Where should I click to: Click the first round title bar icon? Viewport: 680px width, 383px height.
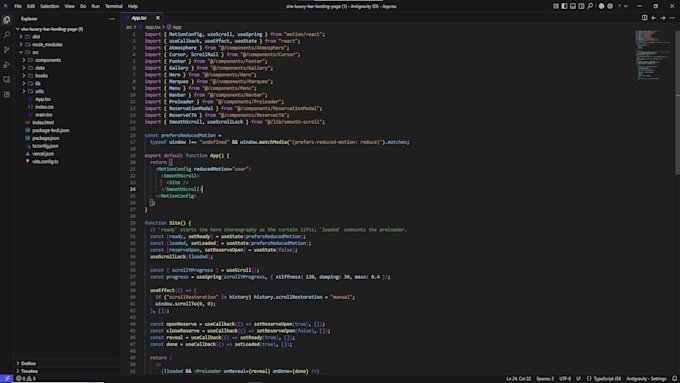(x=602, y=6)
